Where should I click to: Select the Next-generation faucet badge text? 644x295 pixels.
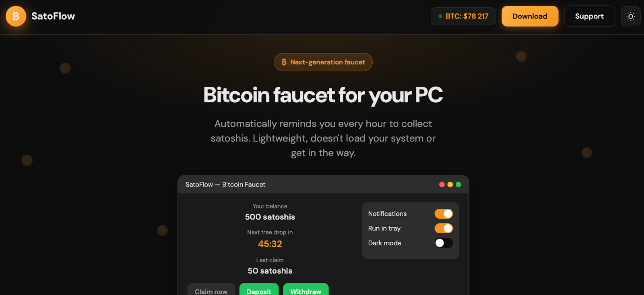[x=327, y=62]
